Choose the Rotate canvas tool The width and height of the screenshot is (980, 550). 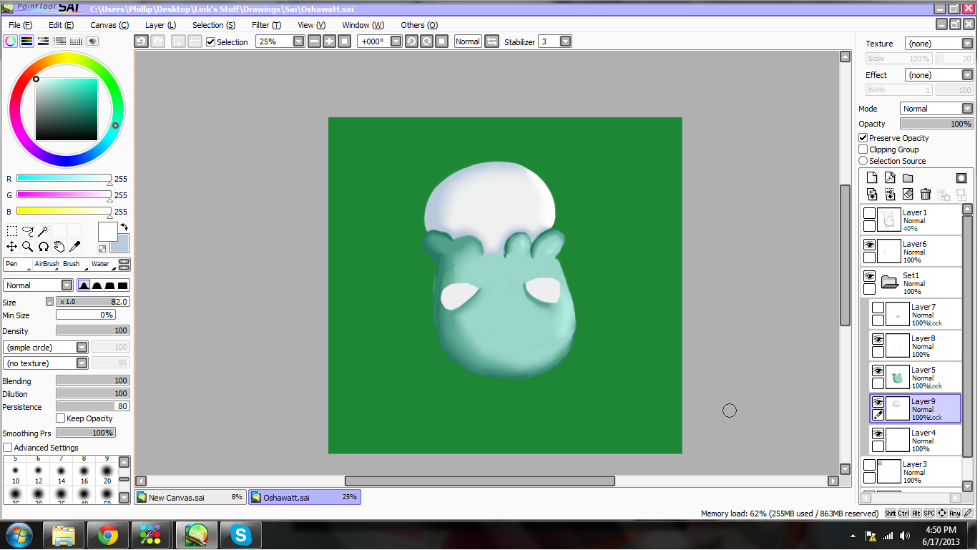point(43,247)
